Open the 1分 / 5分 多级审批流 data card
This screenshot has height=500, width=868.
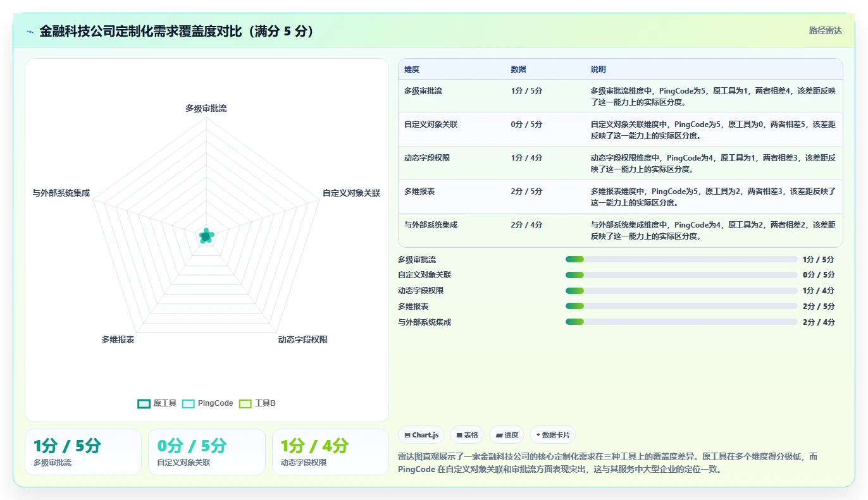(83, 452)
